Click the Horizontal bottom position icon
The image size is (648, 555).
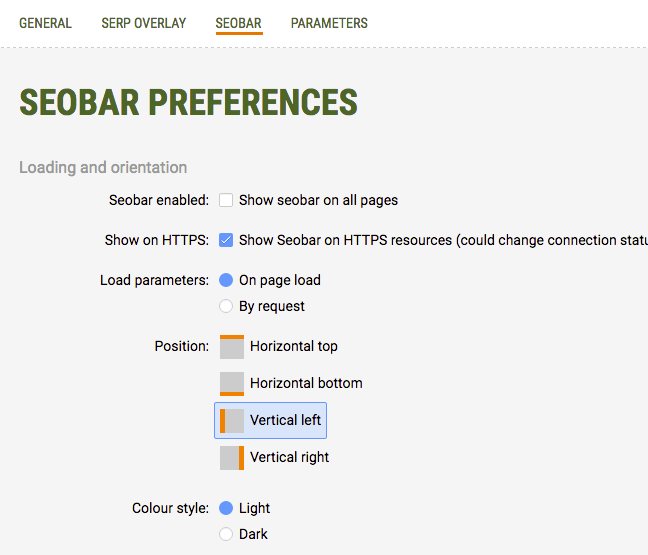coord(232,384)
